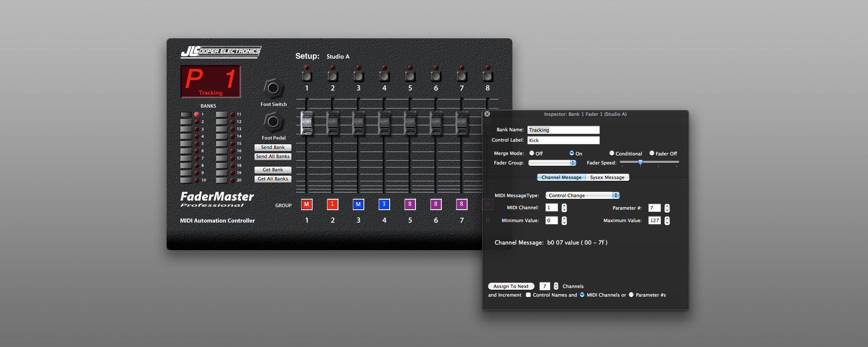Open MIDI MessageType dropdown
The image size is (868, 347).
tap(583, 195)
